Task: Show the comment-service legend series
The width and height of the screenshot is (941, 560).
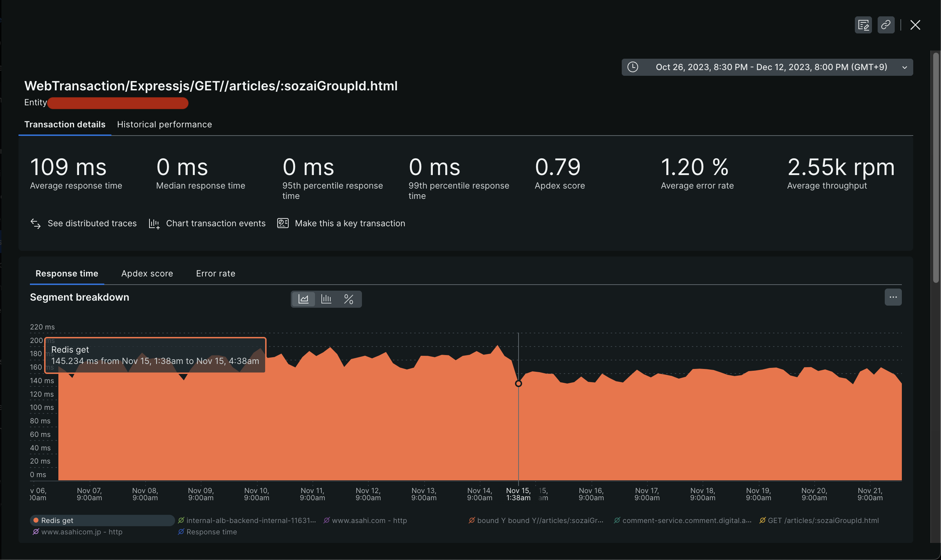Action: 686,521
